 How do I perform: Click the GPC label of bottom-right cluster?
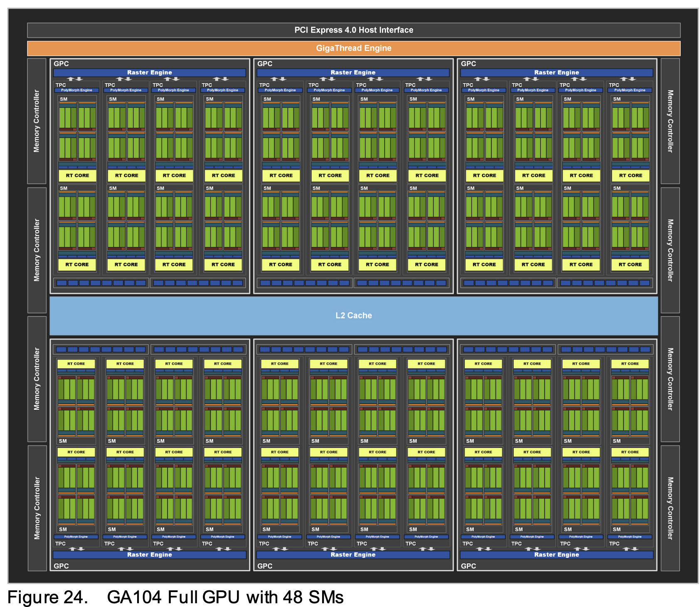[x=468, y=566]
